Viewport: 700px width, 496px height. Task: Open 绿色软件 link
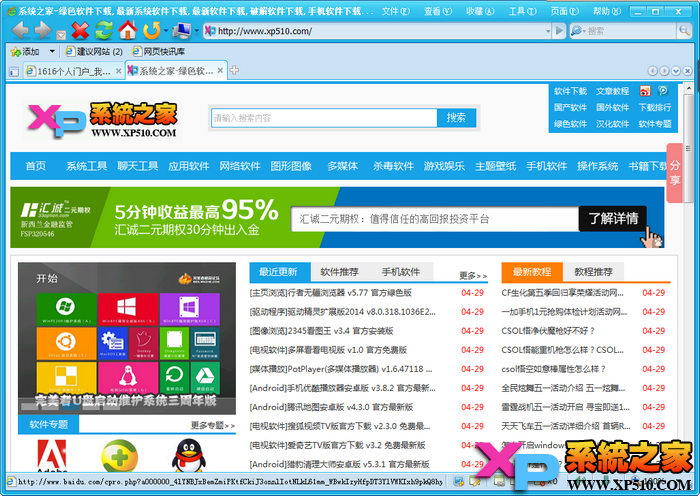tap(570, 124)
